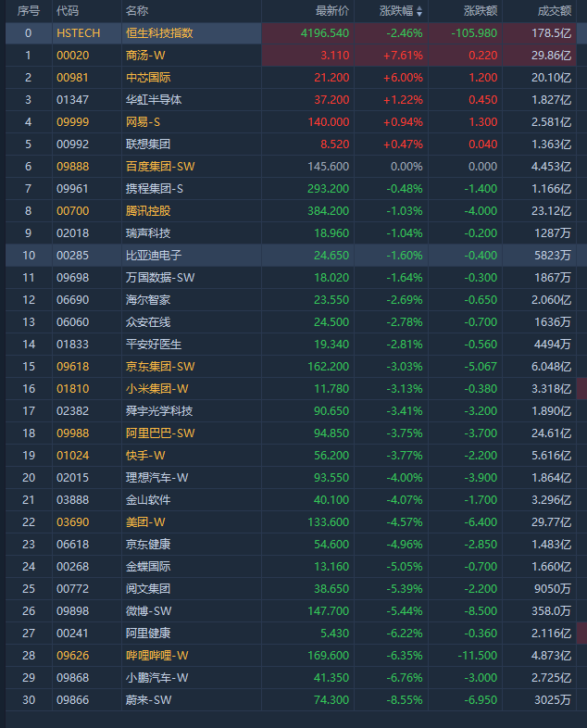
Task: Select 美团-W stock name
Action: (145, 523)
